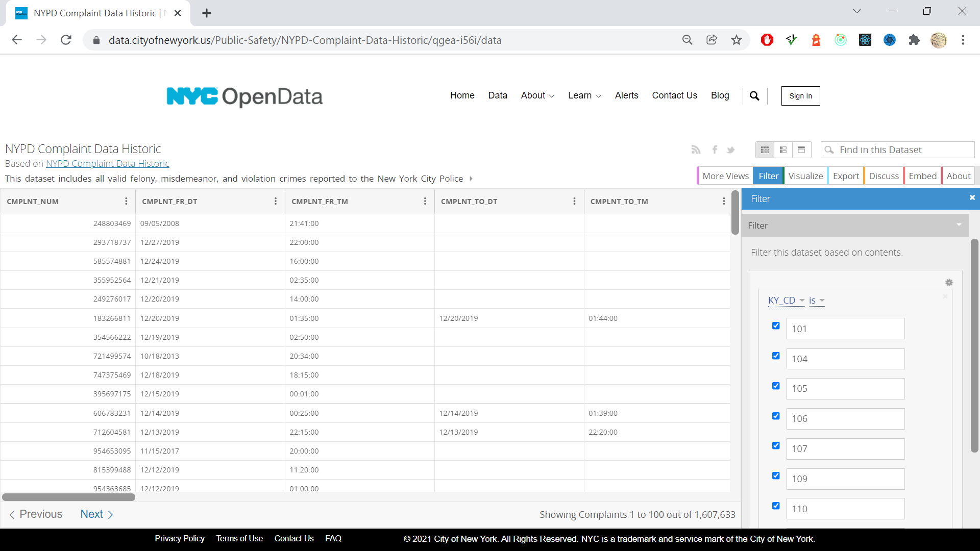Screen dimensions: 980x551
Task: Click the Twitter share icon
Action: (731, 149)
